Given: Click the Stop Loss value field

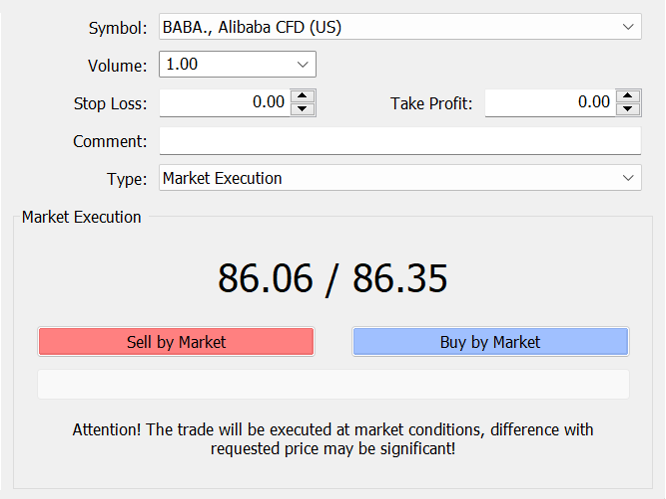Looking at the screenshot, I should tap(224, 102).
